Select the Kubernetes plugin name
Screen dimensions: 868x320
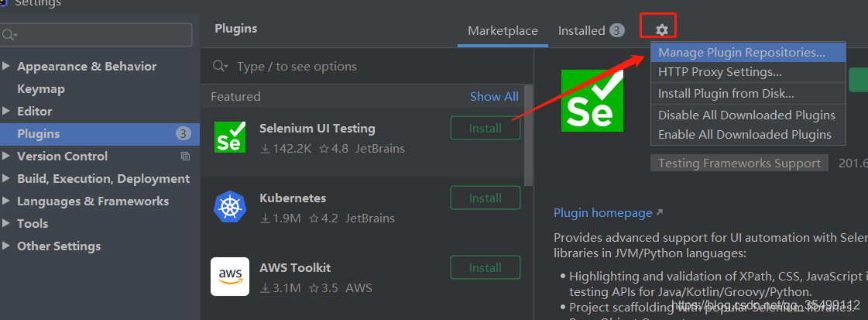293,198
